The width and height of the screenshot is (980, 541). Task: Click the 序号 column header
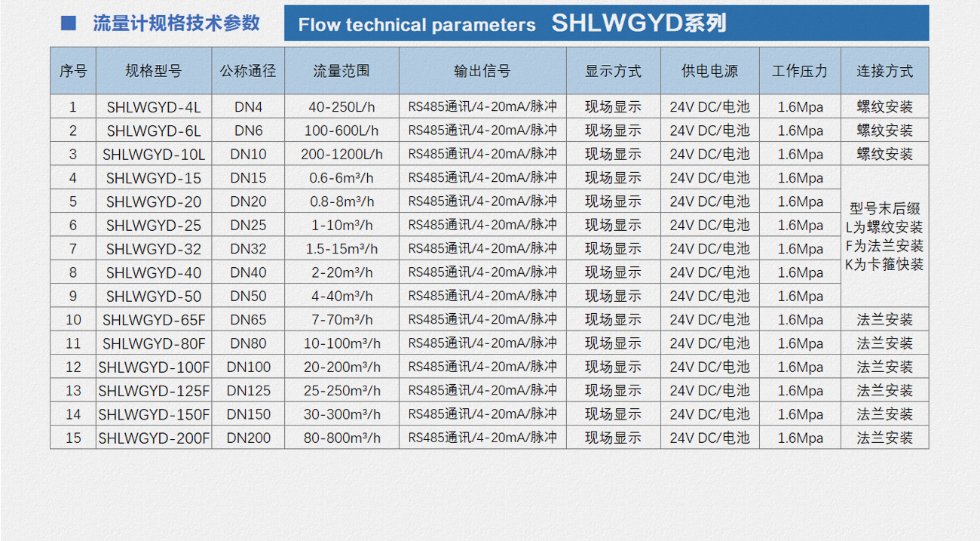click(x=73, y=71)
